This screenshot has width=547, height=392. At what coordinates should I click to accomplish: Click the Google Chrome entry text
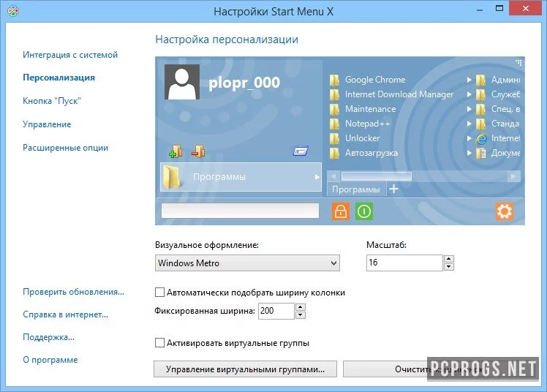coord(375,80)
